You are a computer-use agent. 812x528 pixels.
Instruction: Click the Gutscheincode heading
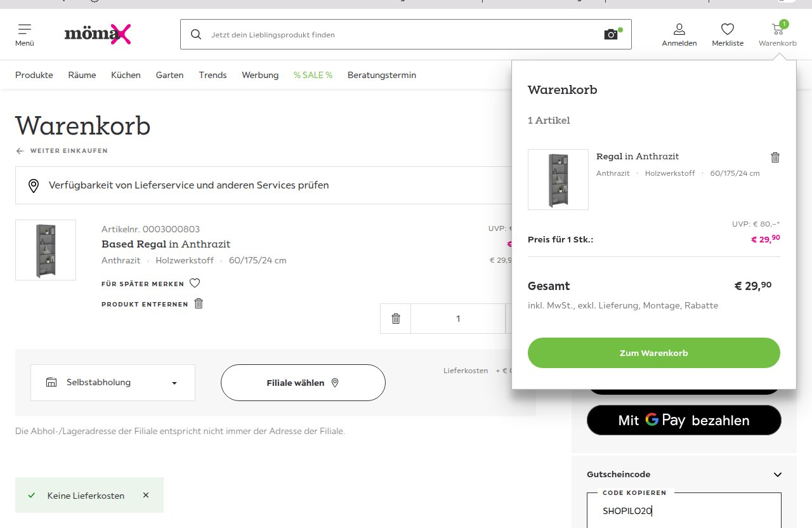point(619,474)
